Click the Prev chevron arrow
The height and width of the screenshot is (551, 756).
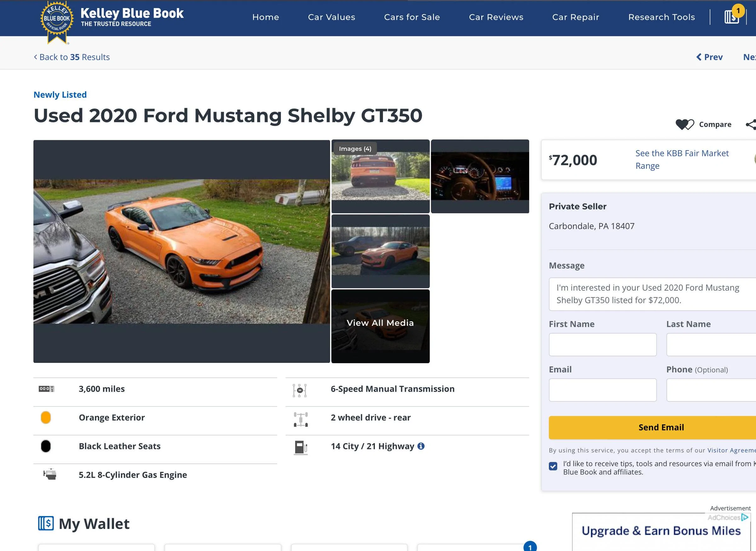point(699,57)
